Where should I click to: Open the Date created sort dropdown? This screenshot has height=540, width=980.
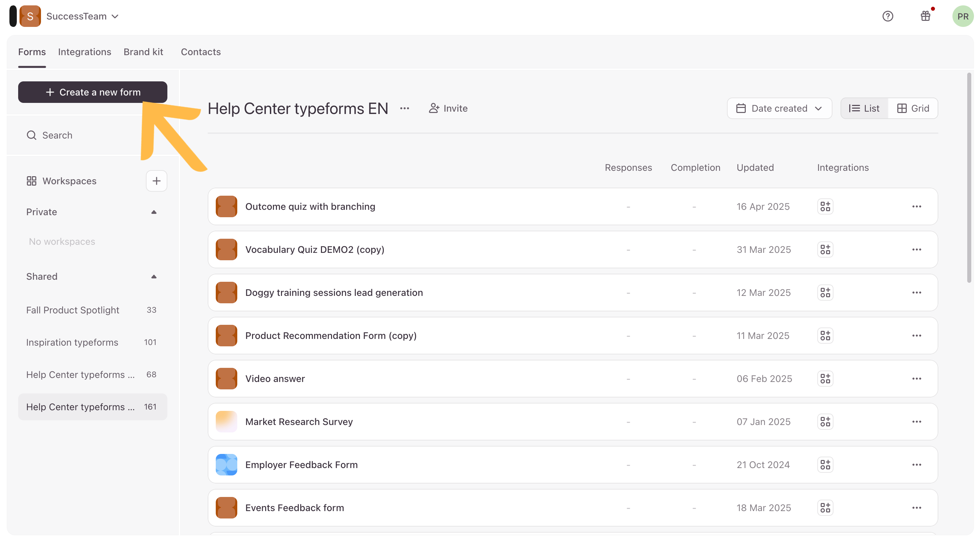(779, 109)
